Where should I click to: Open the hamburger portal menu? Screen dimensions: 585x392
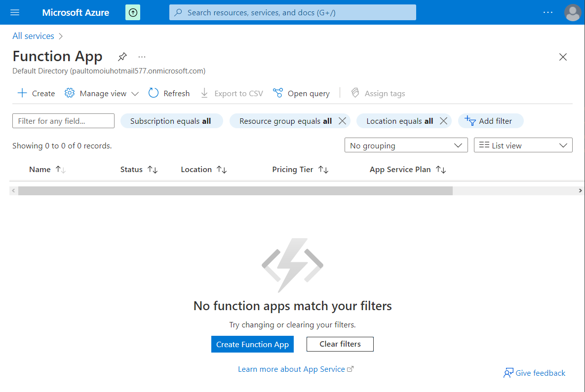(15, 12)
